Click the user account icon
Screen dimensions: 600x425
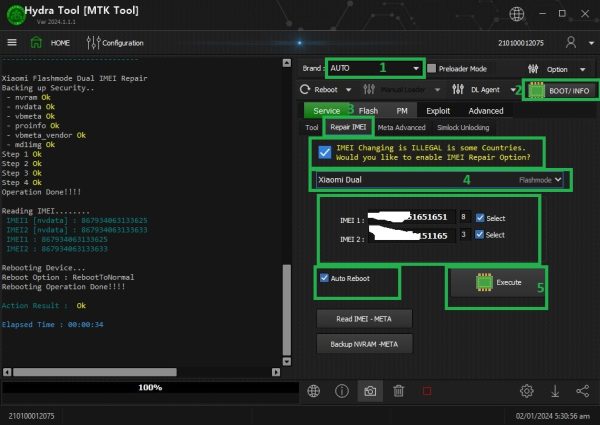point(571,42)
